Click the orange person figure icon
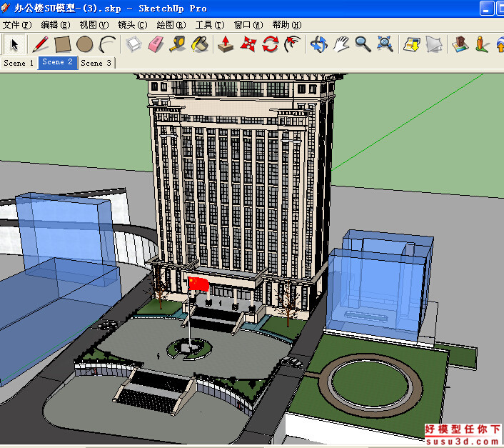 click(x=482, y=44)
